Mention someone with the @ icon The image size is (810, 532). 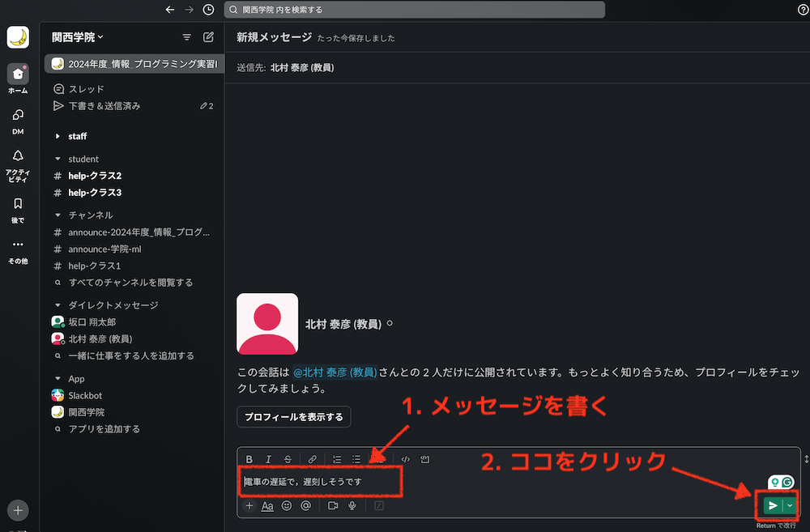[306, 505]
